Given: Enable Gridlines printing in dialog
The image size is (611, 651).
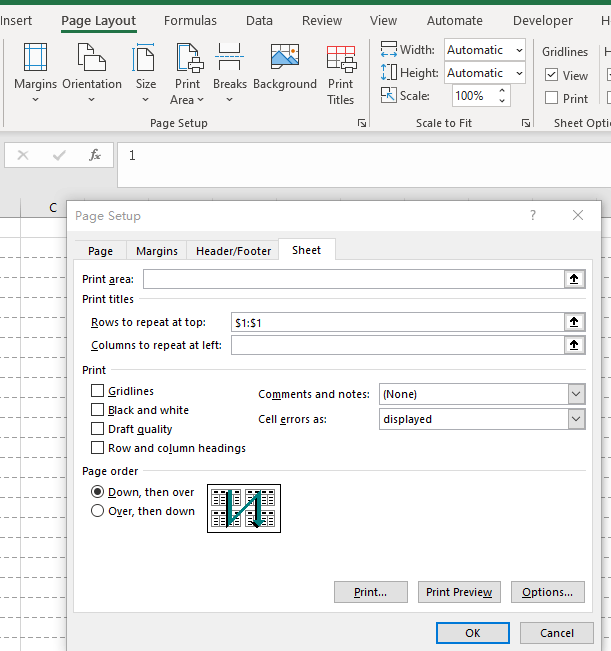Looking at the screenshot, I should click(97, 391).
